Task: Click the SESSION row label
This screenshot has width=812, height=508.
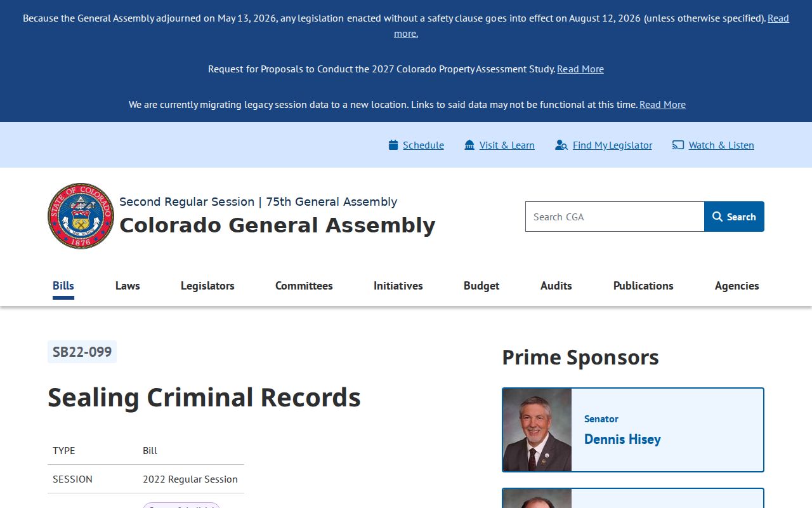Action: pos(72,479)
